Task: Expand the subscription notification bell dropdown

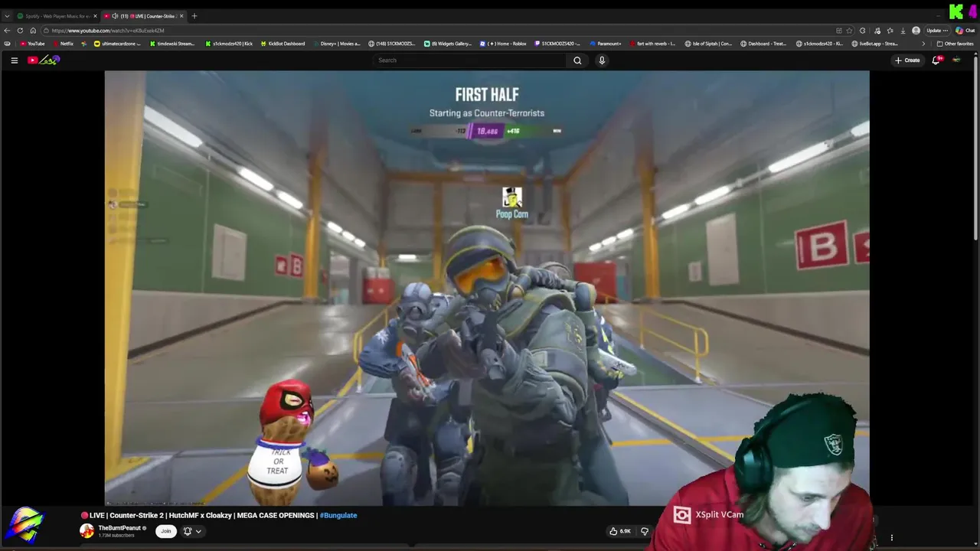Action: [x=191, y=531]
